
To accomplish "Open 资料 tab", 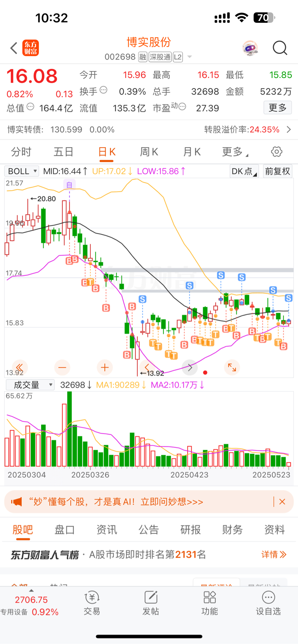I will point(274,530).
